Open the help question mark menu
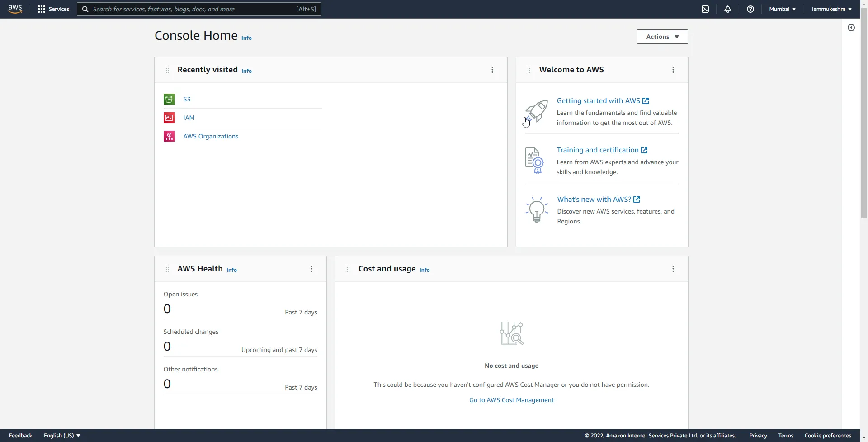 [750, 9]
